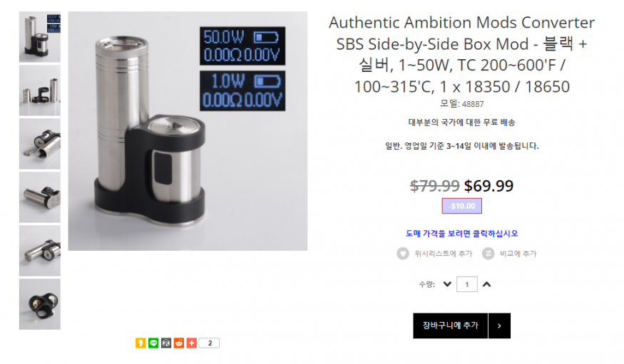Click the -$10.00 discount badge

(461, 206)
